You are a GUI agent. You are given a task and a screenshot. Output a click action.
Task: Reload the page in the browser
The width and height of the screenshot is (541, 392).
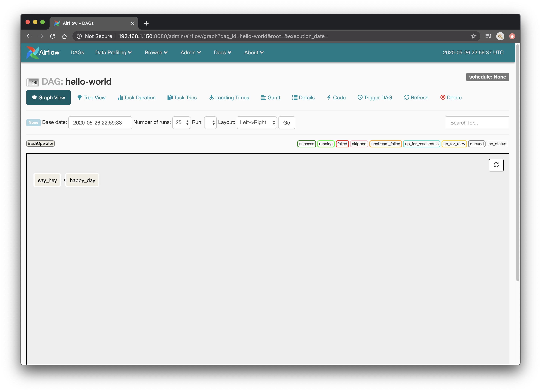(x=53, y=36)
